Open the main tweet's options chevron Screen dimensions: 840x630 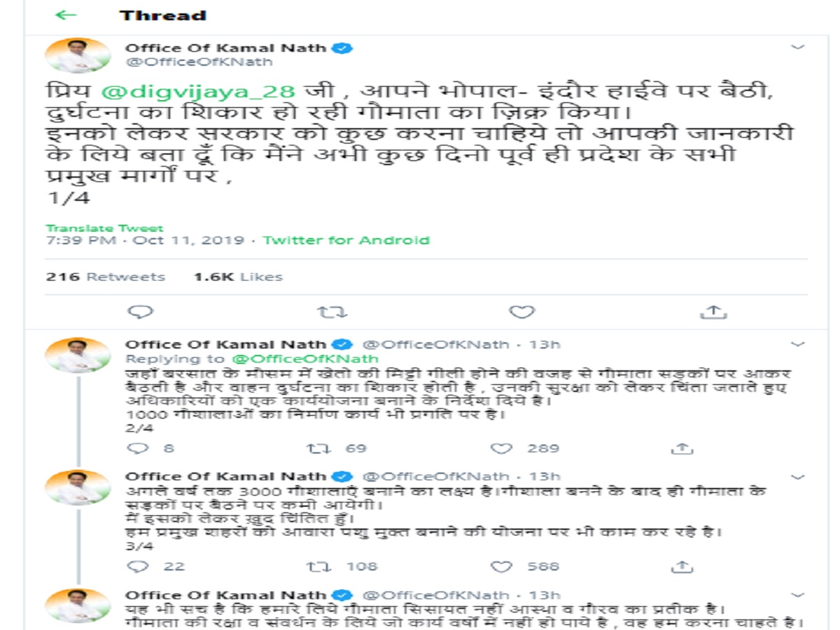[x=797, y=48]
